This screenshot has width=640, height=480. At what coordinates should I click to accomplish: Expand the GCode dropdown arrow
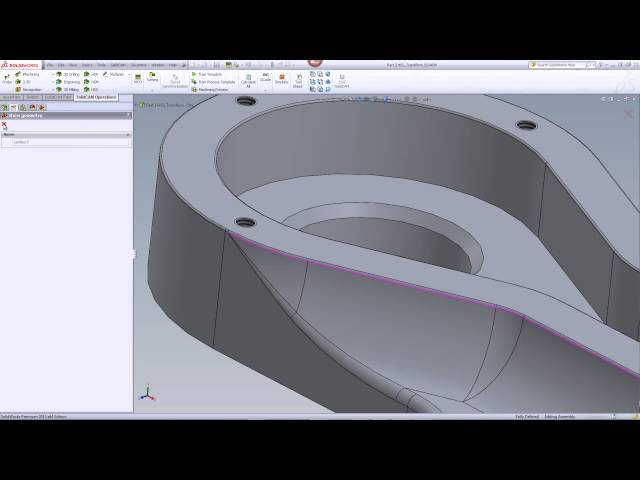point(266,91)
